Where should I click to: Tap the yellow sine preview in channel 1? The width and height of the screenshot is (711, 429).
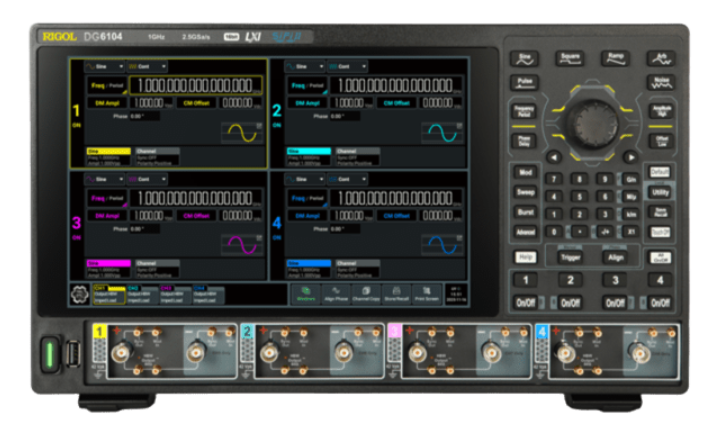pos(242,133)
